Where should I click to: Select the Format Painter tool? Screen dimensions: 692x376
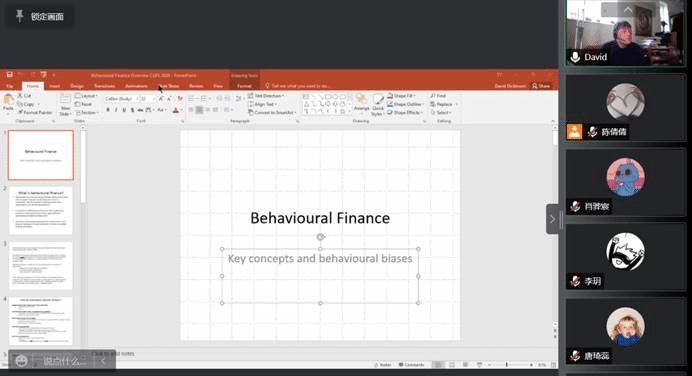click(x=35, y=113)
